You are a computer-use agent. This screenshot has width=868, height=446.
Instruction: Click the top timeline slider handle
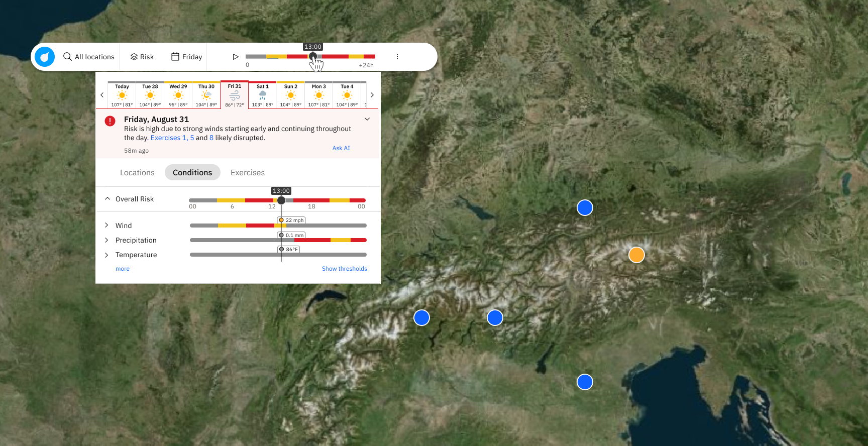pos(313,56)
